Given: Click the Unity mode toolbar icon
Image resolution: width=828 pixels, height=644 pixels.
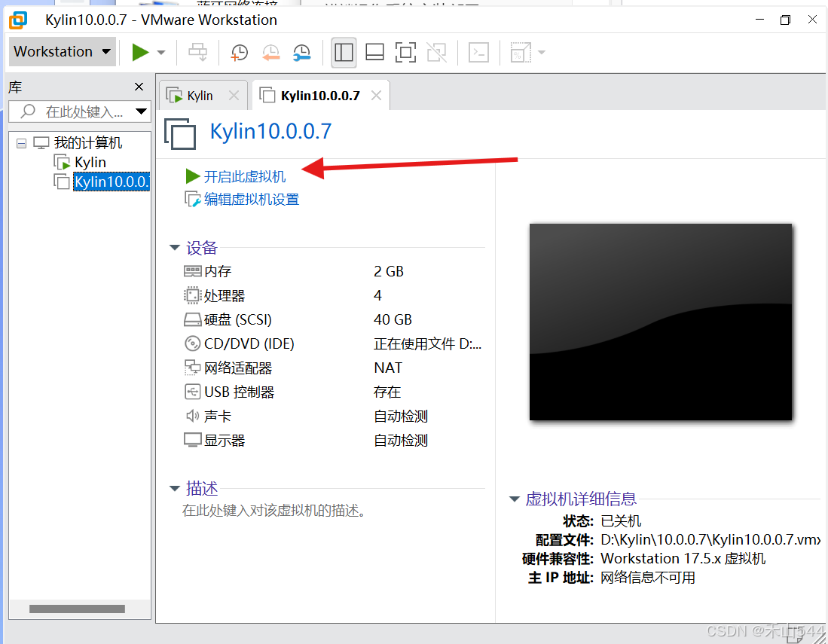Looking at the screenshot, I should tap(436, 52).
